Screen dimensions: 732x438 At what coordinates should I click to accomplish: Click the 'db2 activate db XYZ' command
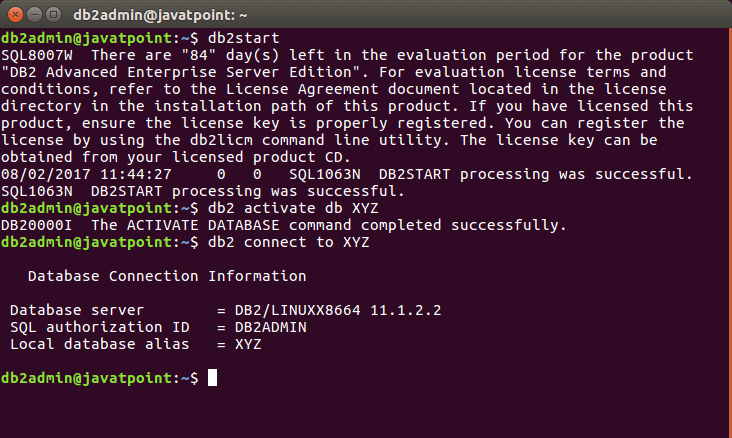pyautogui.click(x=293, y=208)
